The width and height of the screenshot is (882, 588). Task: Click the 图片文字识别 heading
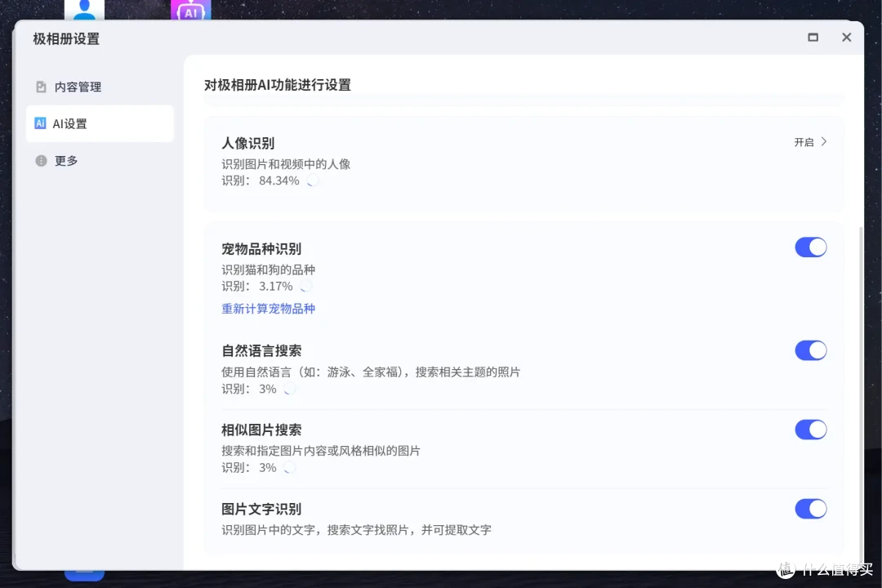click(261, 510)
